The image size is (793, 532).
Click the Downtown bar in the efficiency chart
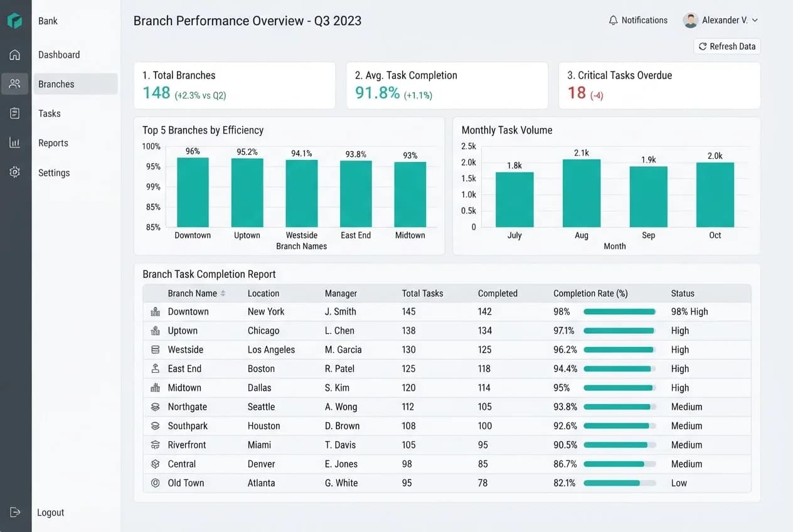coord(193,192)
